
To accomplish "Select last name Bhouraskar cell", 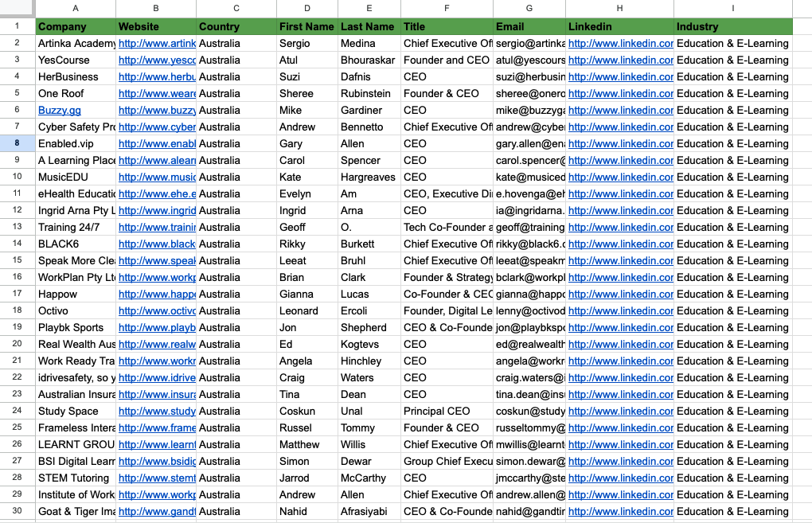I will [x=369, y=60].
